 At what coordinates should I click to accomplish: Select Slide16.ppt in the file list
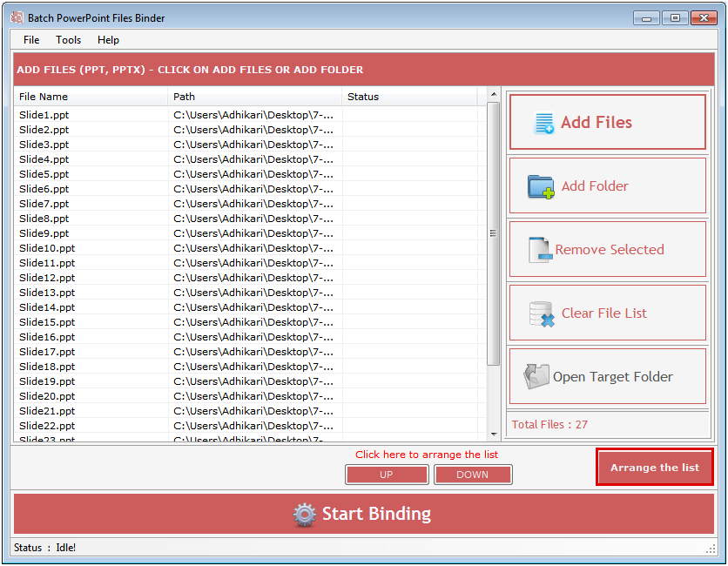47,338
